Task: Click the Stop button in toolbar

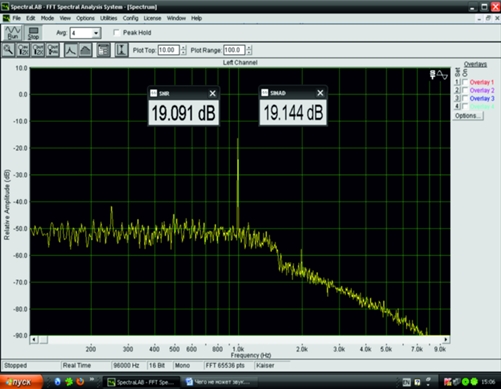Action: click(x=33, y=33)
